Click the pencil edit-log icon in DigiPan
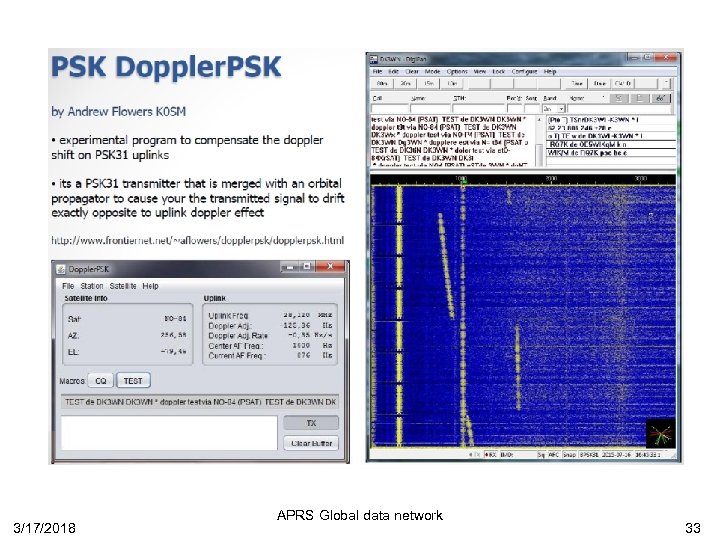 [x=660, y=98]
